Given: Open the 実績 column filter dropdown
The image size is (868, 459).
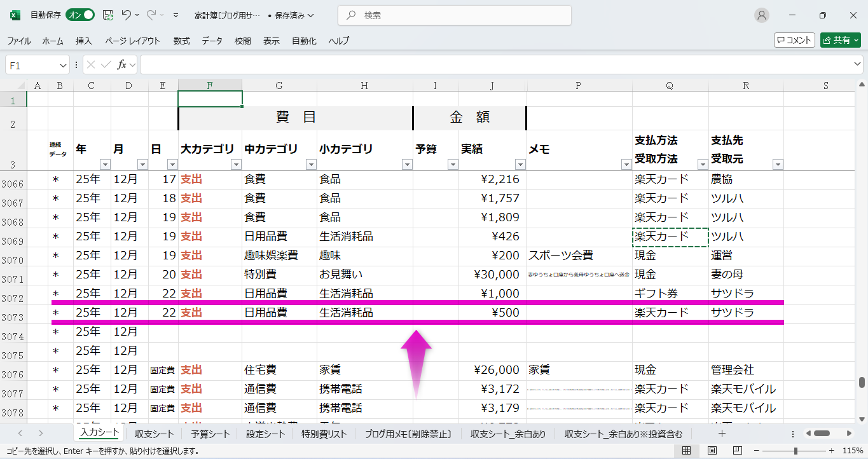Looking at the screenshot, I should coord(520,165).
